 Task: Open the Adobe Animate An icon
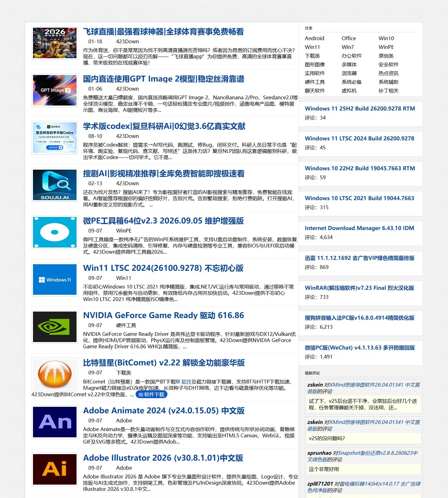point(55,422)
